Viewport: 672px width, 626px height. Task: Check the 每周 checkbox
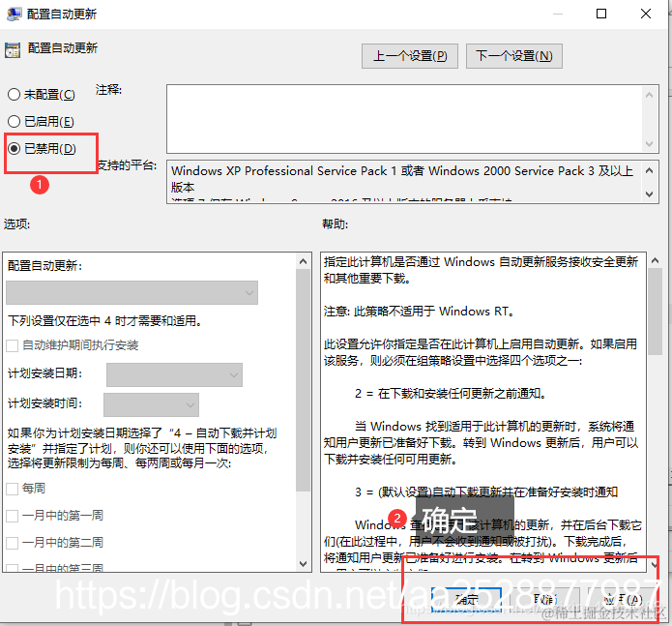point(13,489)
